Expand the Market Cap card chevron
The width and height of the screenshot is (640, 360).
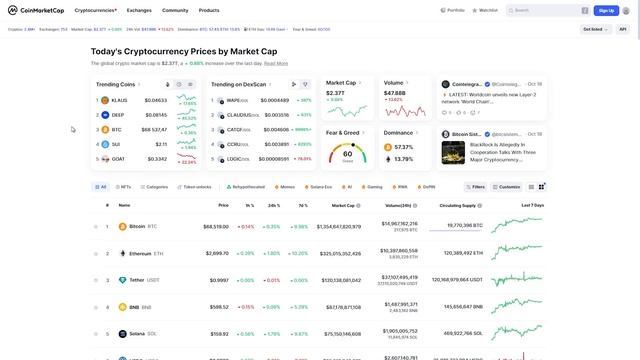(x=360, y=83)
